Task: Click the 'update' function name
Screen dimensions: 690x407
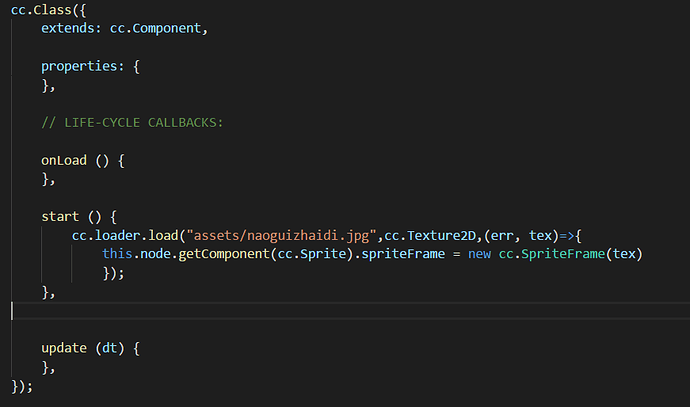Action: tap(66, 348)
